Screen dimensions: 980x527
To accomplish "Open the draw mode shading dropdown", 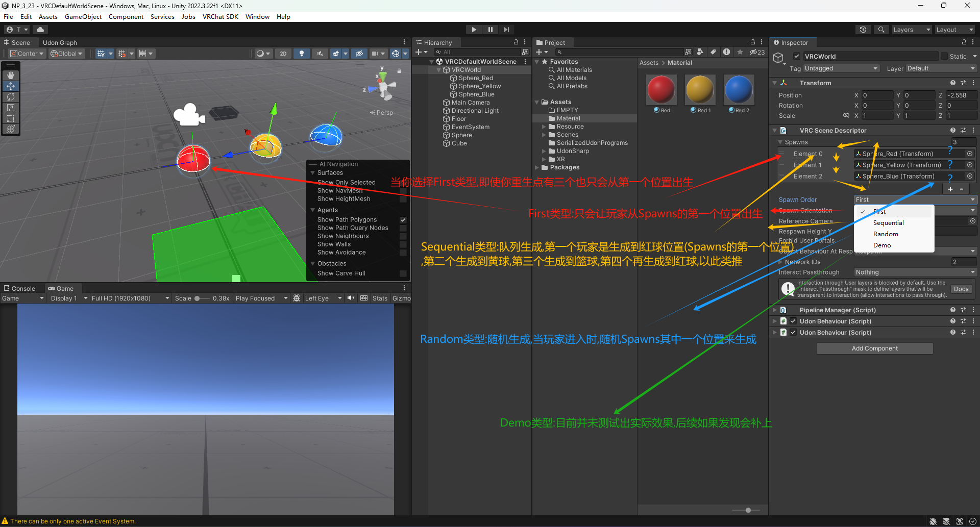I will coord(263,54).
